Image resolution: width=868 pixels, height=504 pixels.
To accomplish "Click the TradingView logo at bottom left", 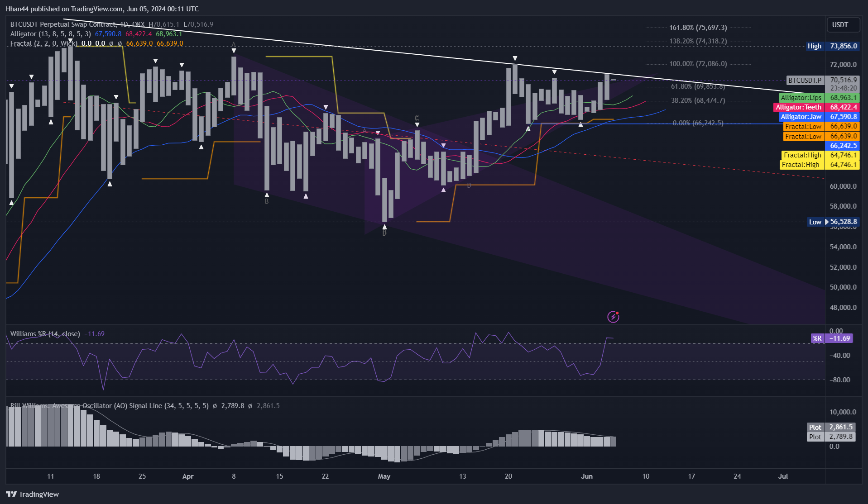I will (x=33, y=494).
